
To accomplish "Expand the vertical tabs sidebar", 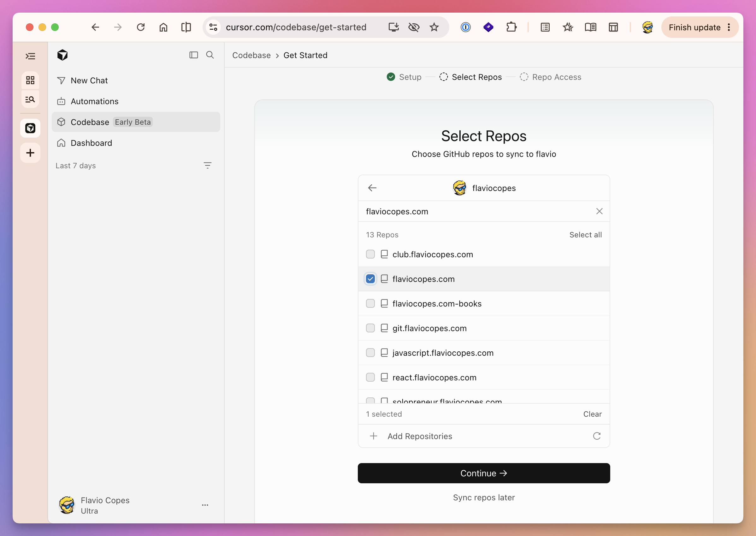I will [x=30, y=56].
